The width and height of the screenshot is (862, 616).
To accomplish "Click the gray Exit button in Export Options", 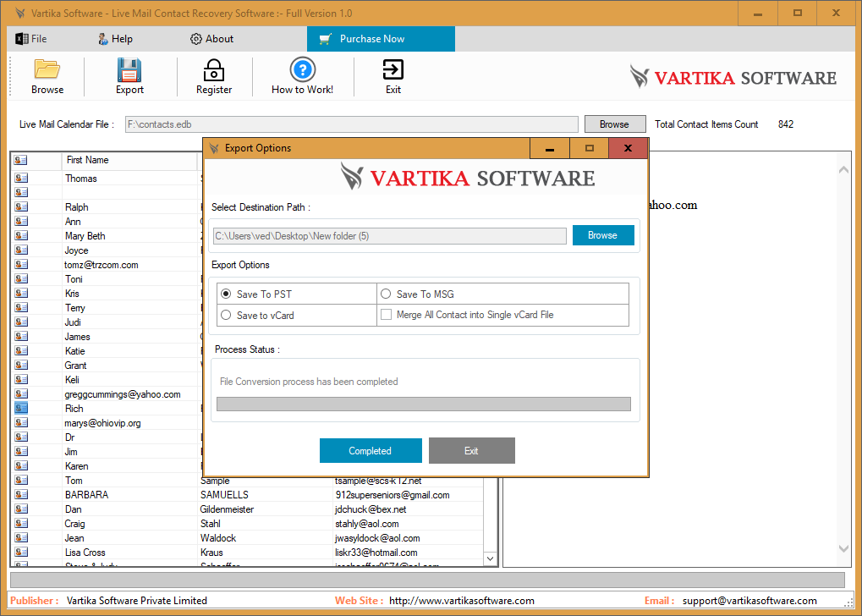I will 472,450.
